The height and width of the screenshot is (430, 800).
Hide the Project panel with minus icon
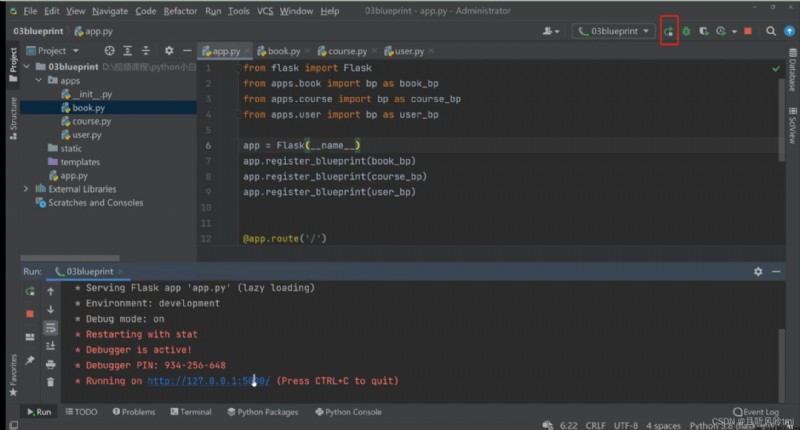pos(187,50)
